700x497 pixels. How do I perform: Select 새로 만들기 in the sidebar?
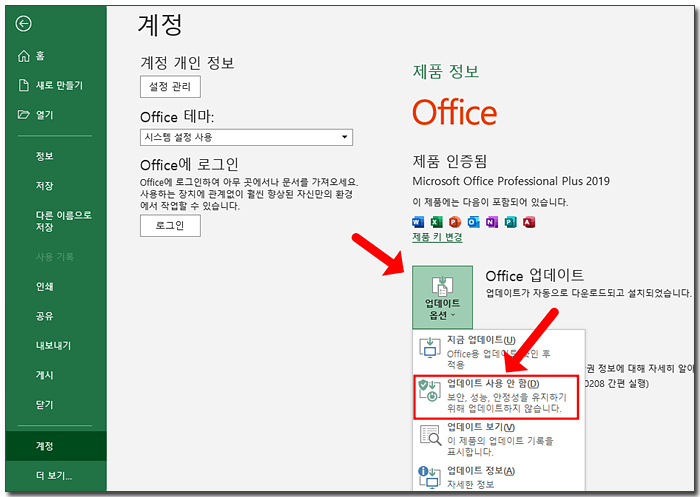point(56,85)
